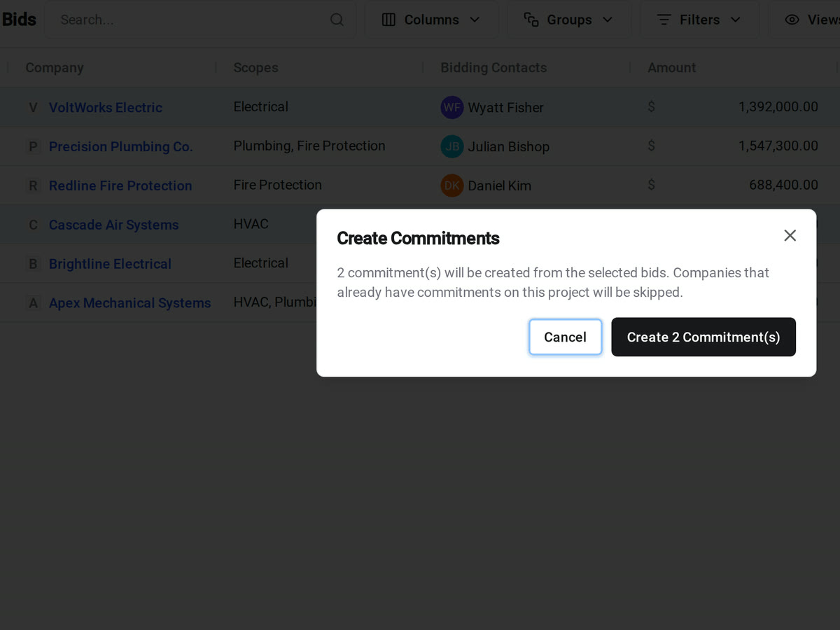Click VoltWorks row Electrical scope cell
This screenshot has width=840, height=630.
260,106
